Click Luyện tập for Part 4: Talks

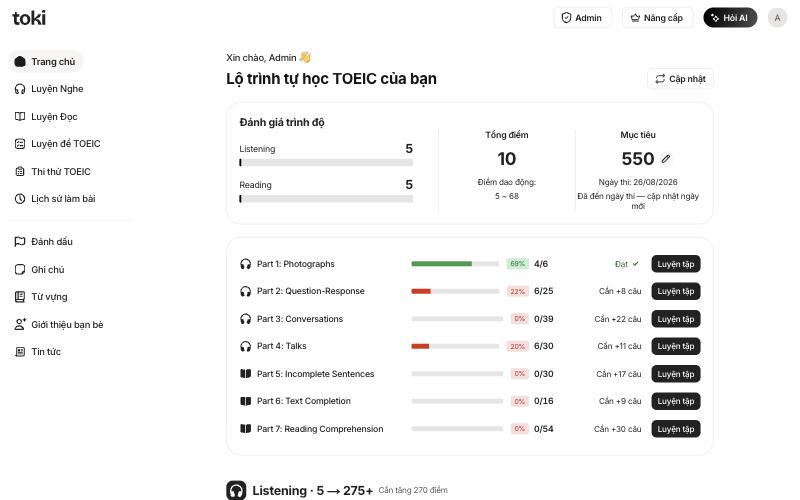[676, 346]
